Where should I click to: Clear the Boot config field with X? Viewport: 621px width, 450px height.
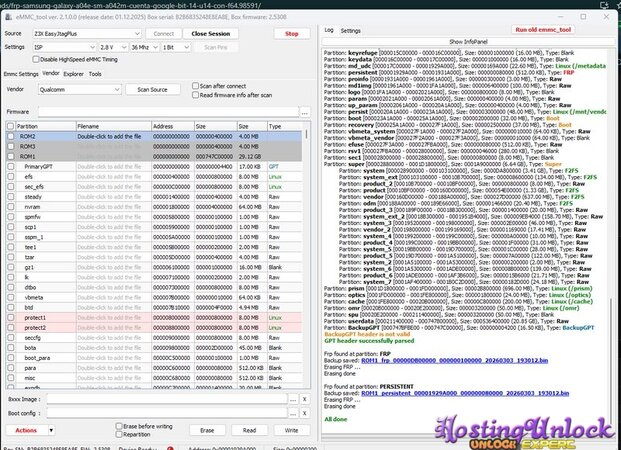[x=304, y=413]
